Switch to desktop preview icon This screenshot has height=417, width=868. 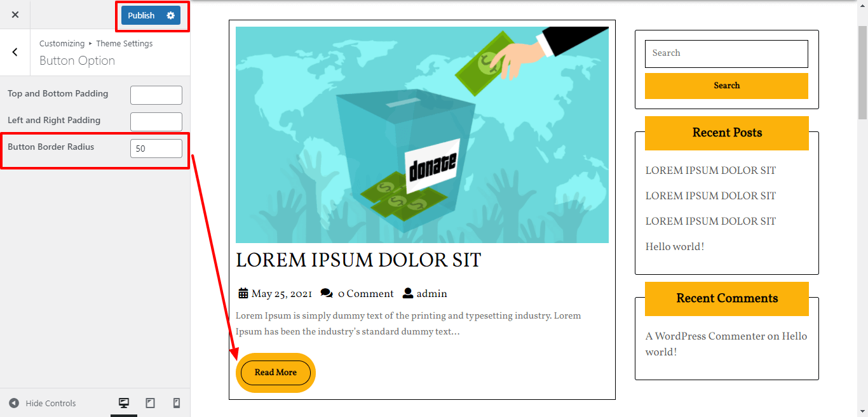(x=124, y=403)
